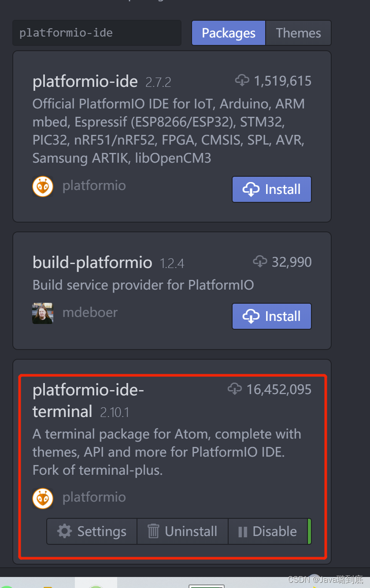
Task: Open the build-platformio package title
Action: (x=92, y=263)
